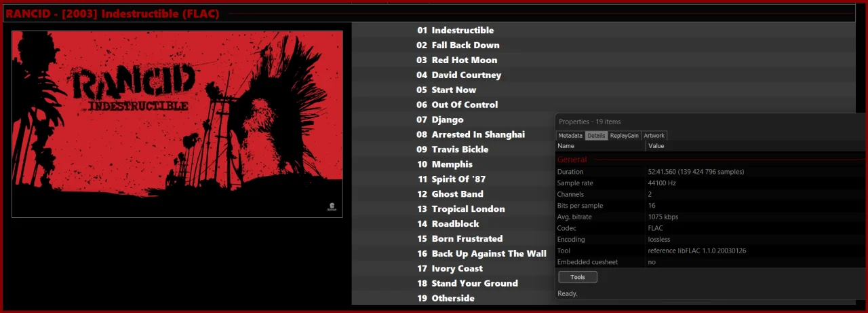Select the Sample rate value 44100 Hz
The height and width of the screenshot is (313, 868).
662,183
